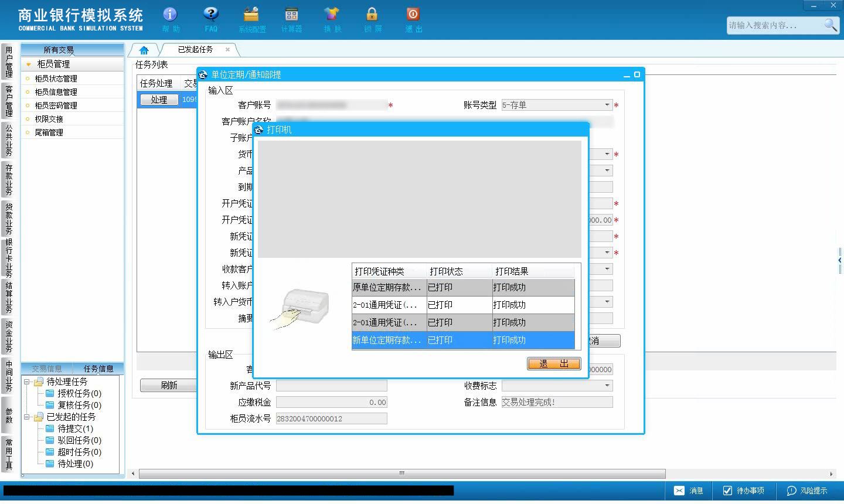This screenshot has width=844, height=504.
Task: Open the FAQ toolbar icon
Action: [211, 19]
